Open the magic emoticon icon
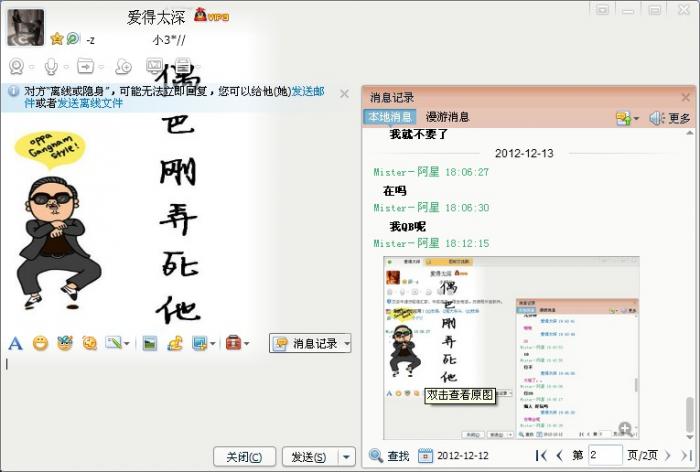 [x=65, y=343]
